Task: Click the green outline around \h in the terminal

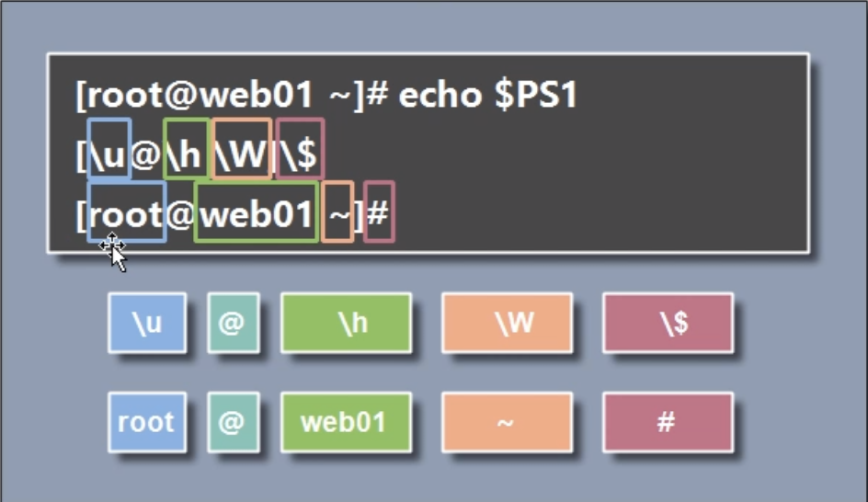Action: click(x=187, y=148)
